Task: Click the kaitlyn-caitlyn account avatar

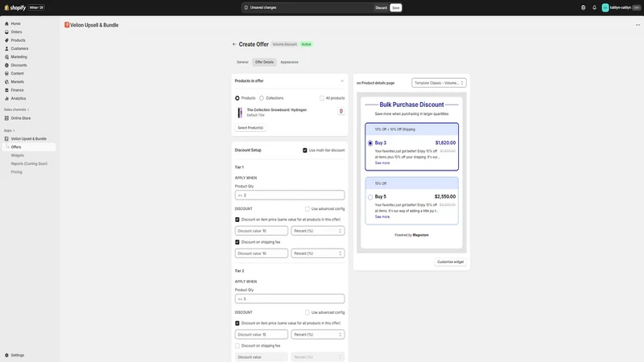Action: pyautogui.click(x=605, y=7)
